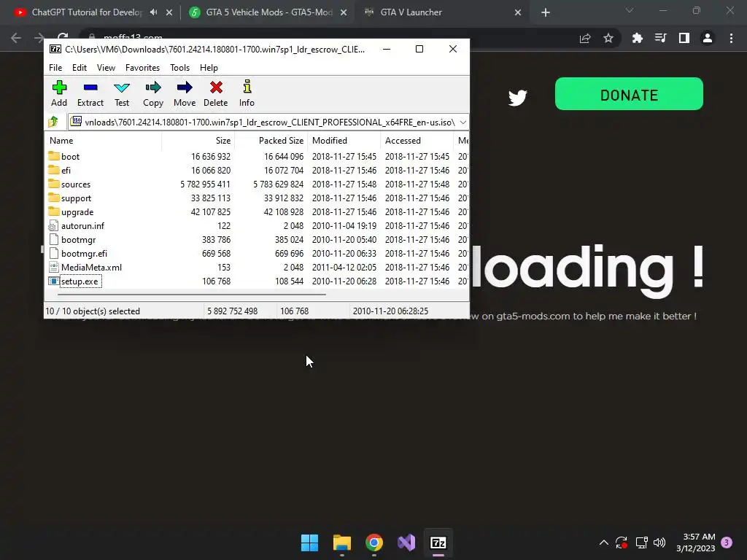747x560 pixels.
Task: Expand the archive path dropdown arrow
Action: pyautogui.click(x=462, y=122)
